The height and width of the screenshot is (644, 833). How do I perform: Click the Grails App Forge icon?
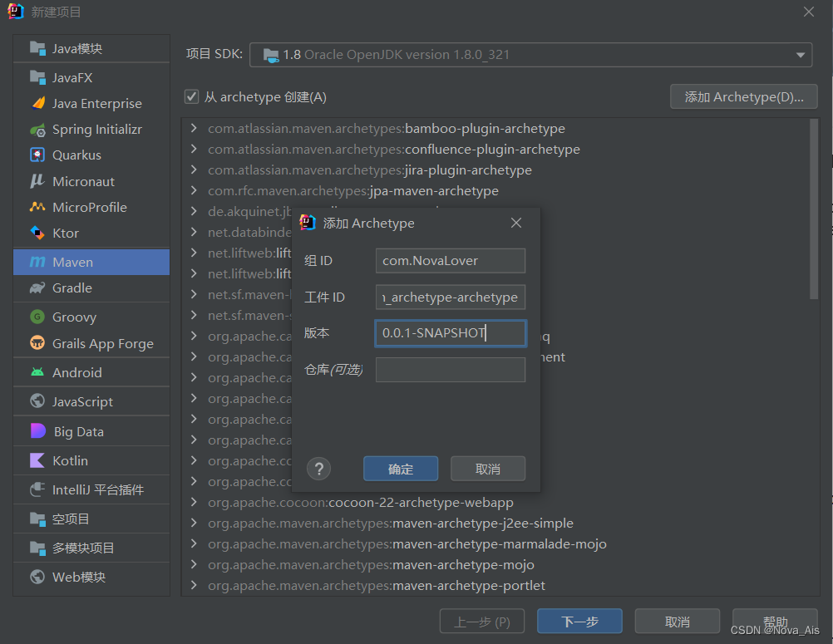pyautogui.click(x=37, y=343)
